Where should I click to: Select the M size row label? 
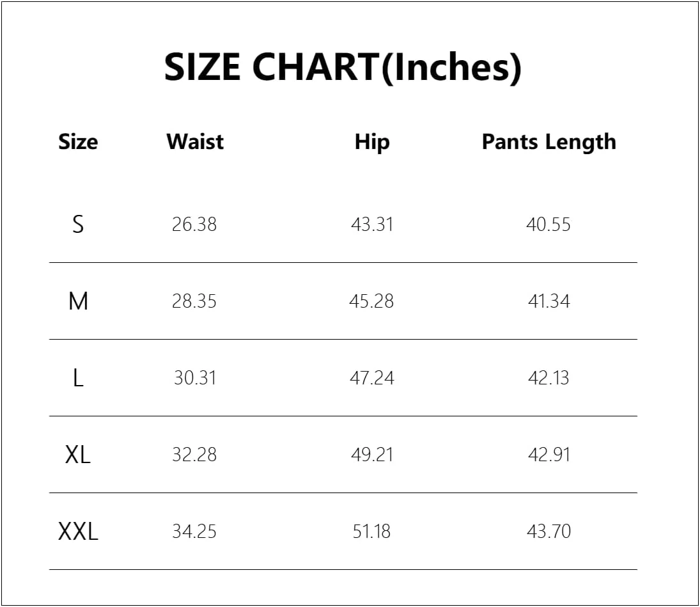pos(78,301)
